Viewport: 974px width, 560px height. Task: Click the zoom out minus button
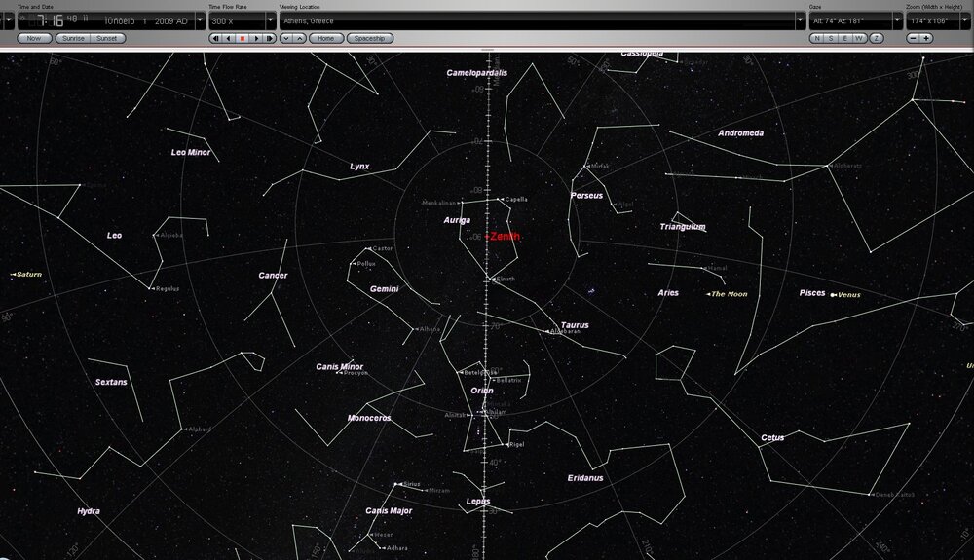[x=913, y=38]
